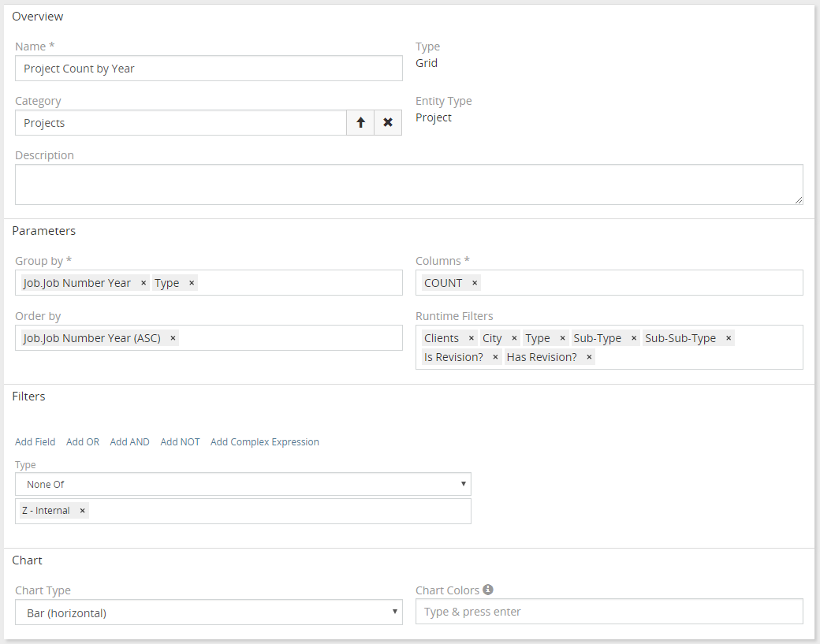Remove the COUNT column tag
The image size is (820, 644).
[x=474, y=282]
